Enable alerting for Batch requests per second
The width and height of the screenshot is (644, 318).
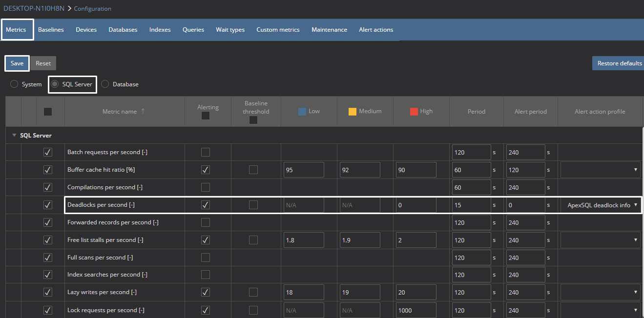pyautogui.click(x=206, y=152)
